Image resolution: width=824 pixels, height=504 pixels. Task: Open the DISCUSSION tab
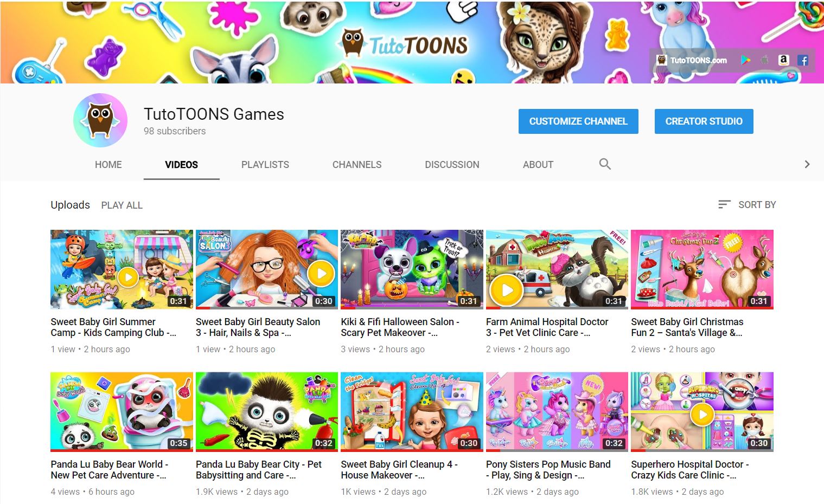(452, 165)
